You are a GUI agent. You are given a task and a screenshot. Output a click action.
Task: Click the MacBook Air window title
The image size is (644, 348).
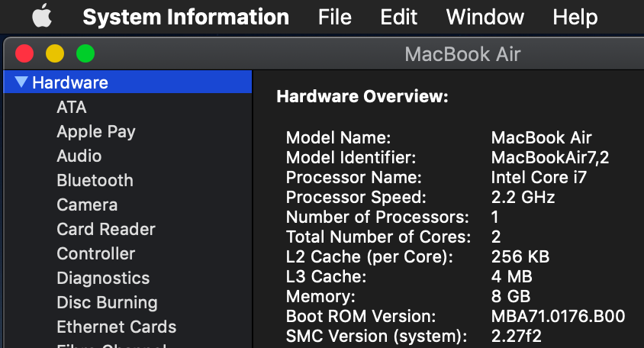coord(463,54)
